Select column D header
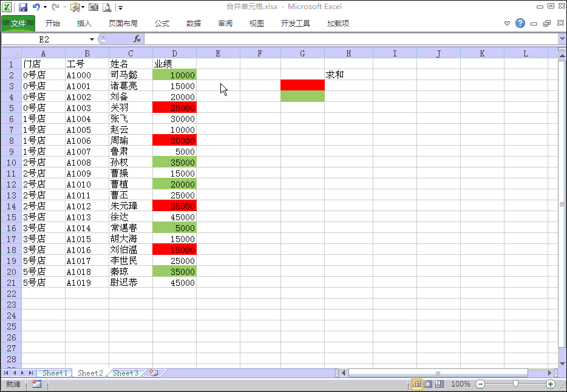The width and height of the screenshot is (567, 392). pyautogui.click(x=174, y=53)
